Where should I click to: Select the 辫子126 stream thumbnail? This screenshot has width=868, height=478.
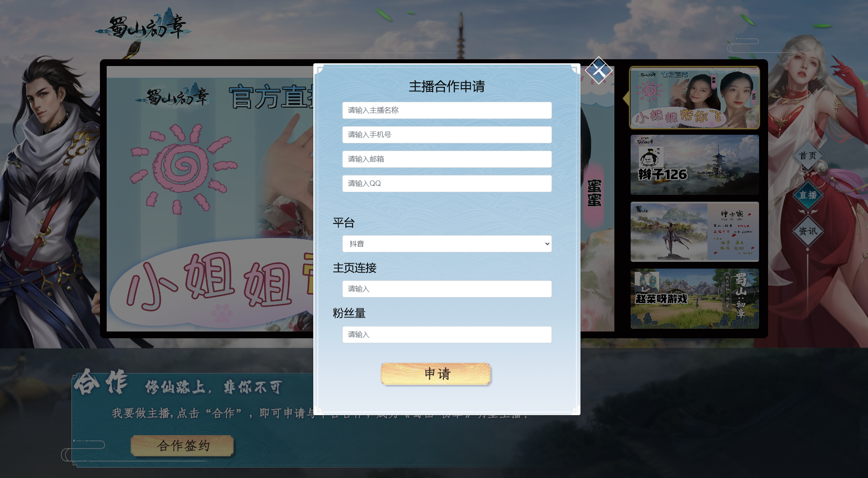point(695,165)
